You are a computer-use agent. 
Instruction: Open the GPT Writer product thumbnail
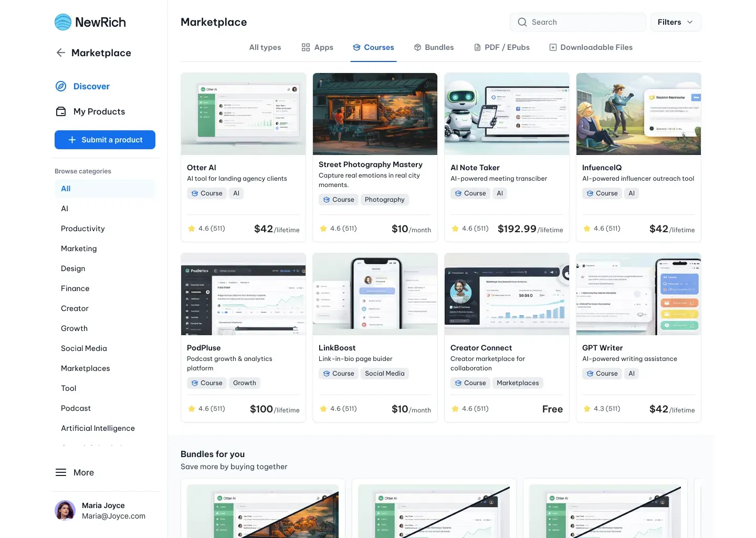pyautogui.click(x=638, y=294)
